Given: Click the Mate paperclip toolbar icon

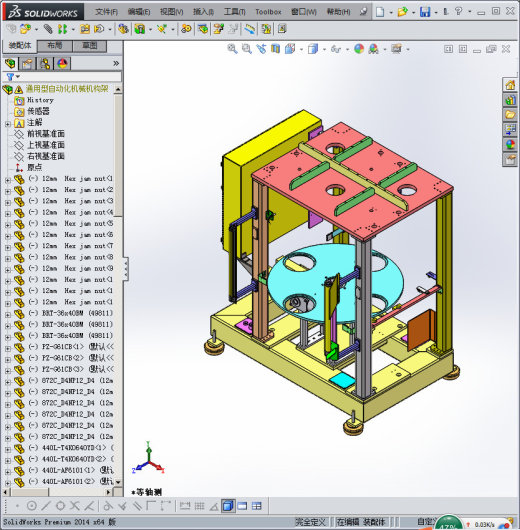Looking at the screenshot, I should point(48,29).
